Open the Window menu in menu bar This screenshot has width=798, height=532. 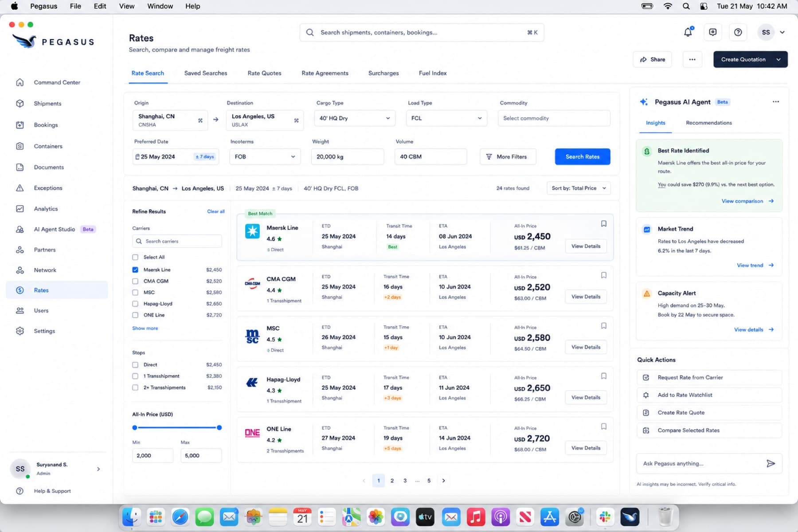point(160,6)
